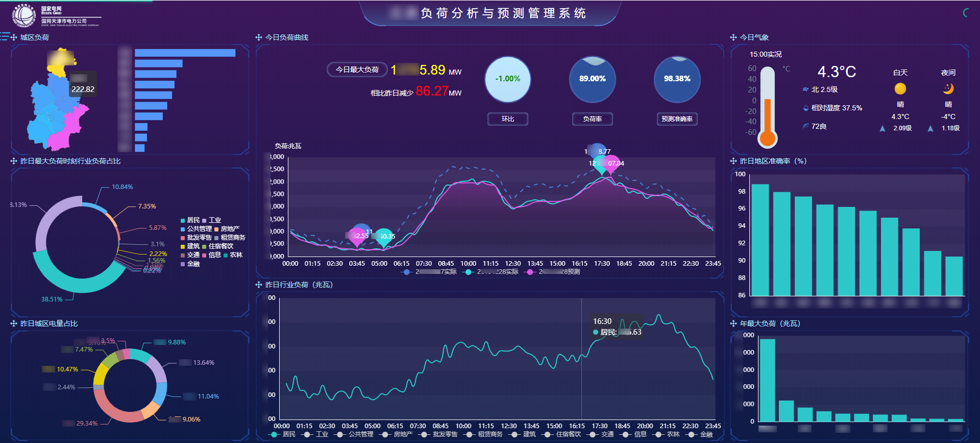Image resolution: width=980 pixels, height=443 pixels.
Task: Click the humidity droplet icon
Action: [x=805, y=108]
